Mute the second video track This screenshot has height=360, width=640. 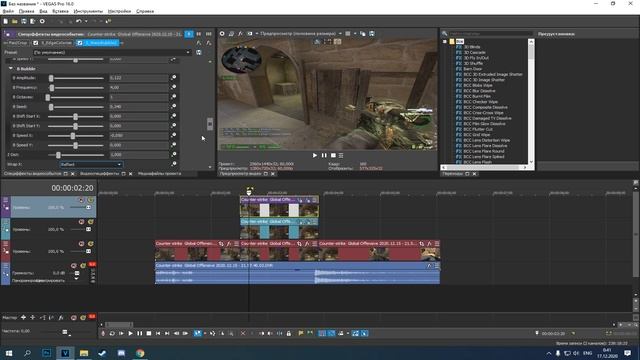(x=81, y=222)
